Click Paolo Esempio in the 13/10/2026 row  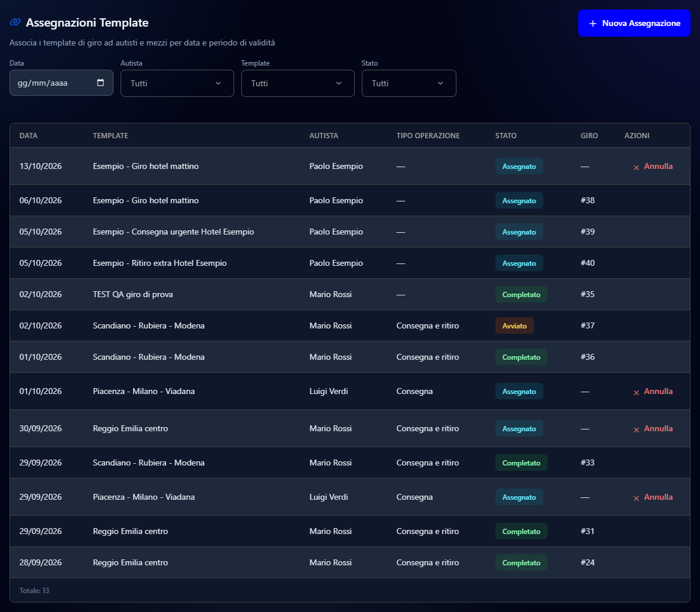click(336, 166)
